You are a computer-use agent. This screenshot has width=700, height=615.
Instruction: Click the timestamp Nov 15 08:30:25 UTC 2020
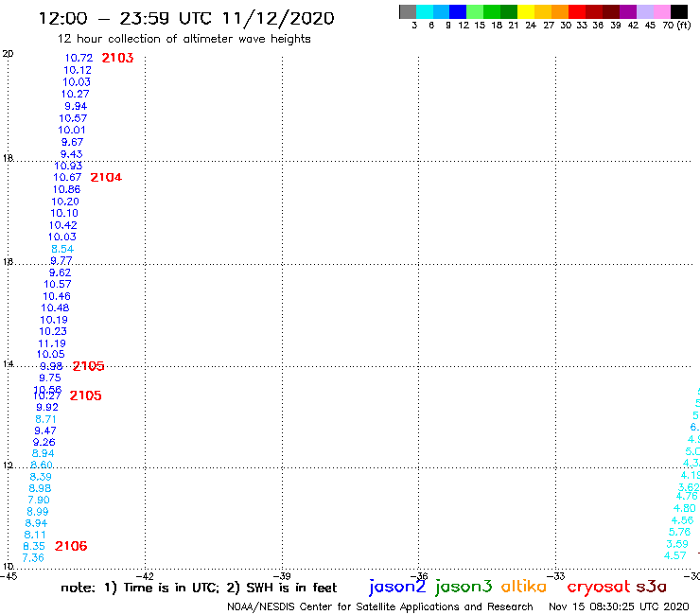tap(619, 606)
